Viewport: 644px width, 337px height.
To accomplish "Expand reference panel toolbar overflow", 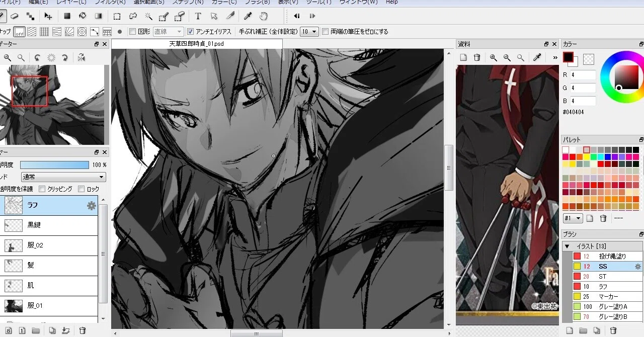I will (555, 58).
